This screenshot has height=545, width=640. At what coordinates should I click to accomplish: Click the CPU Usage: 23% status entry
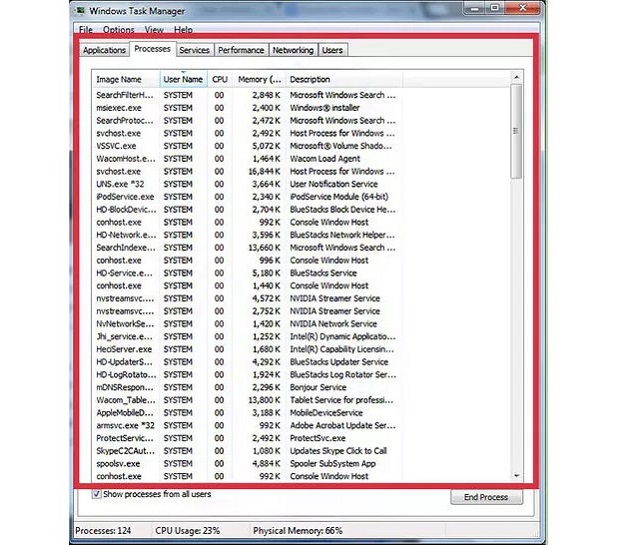[188, 531]
